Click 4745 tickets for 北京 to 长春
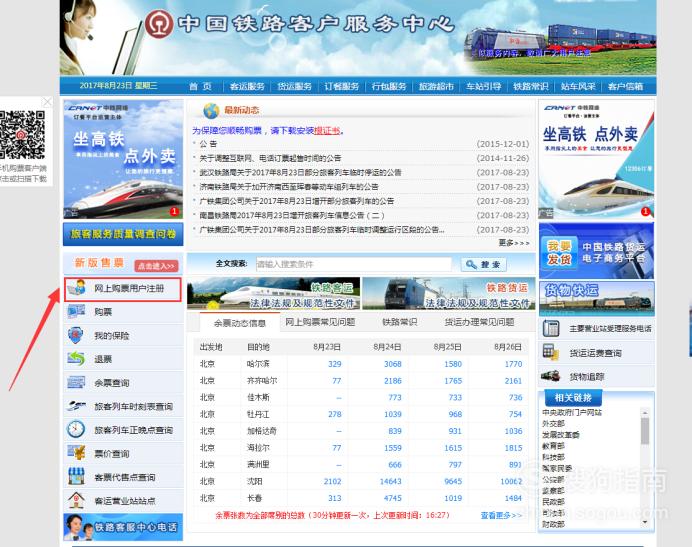This screenshot has width=692, height=547. coord(393,498)
